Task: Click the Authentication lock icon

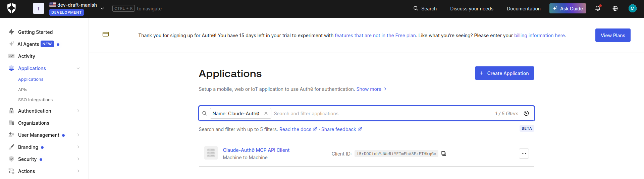Action: (11, 111)
